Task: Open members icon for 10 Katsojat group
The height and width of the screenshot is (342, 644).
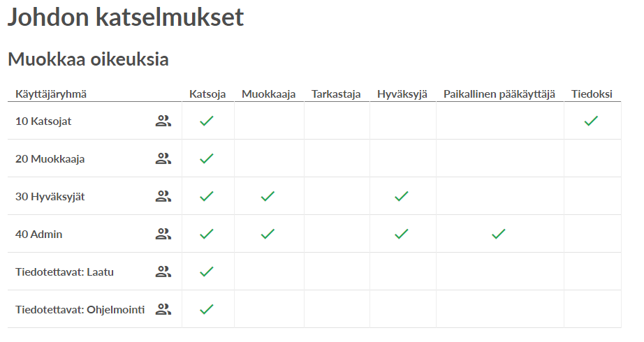Action: pyautogui.click(x=163, y=121)
